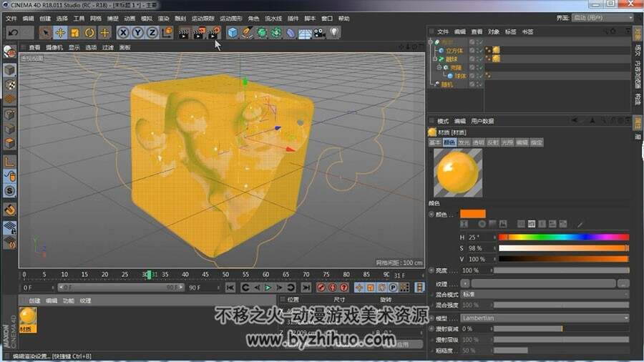Select the 随机 object in the tree
This screenshot has height=362, width=644.
tap(447, 84)
